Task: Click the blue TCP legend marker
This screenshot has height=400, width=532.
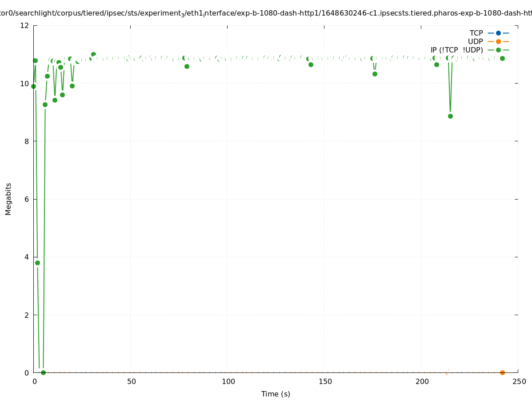Action: tap(498, 33)
